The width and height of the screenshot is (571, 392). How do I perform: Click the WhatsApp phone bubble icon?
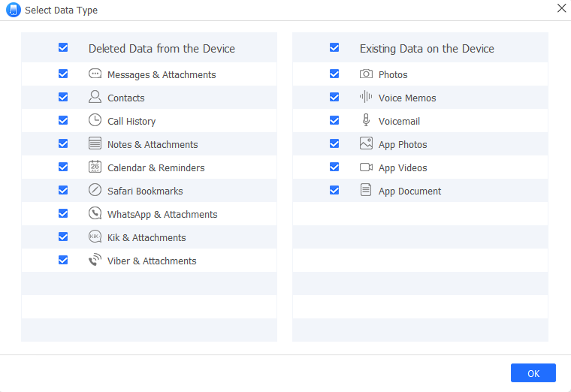click(95, 213)
